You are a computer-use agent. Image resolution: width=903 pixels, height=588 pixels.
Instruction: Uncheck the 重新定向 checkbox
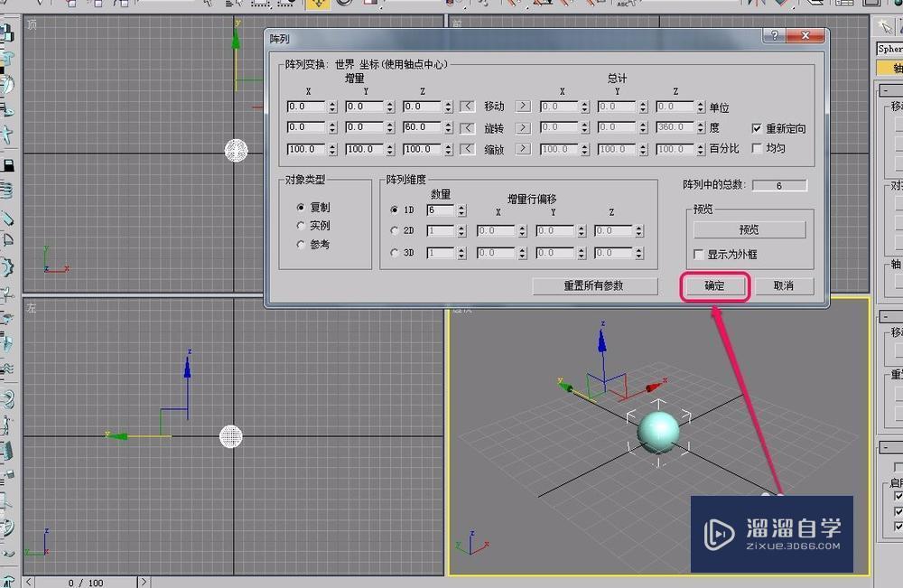pyautogui.click(x=757, y=128)
